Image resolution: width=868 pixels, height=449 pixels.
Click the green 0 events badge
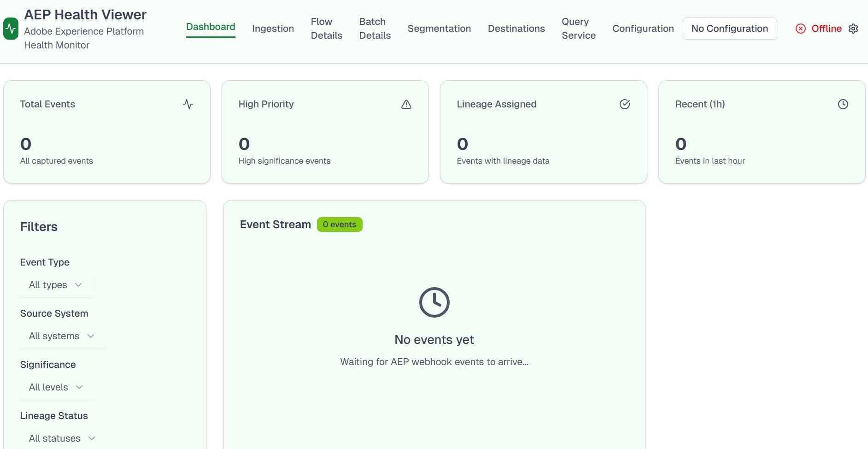[340, 224]
